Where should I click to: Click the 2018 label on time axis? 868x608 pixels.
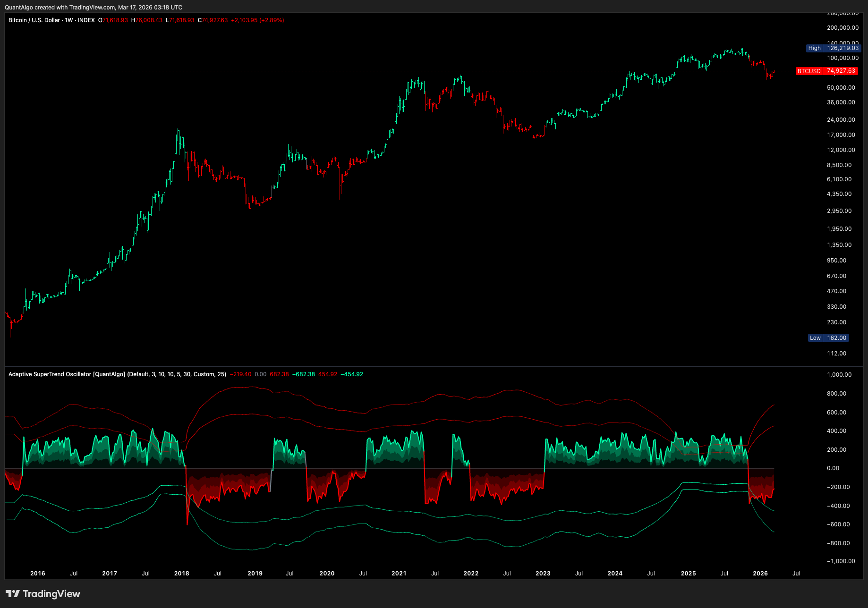tap(182, 574)
